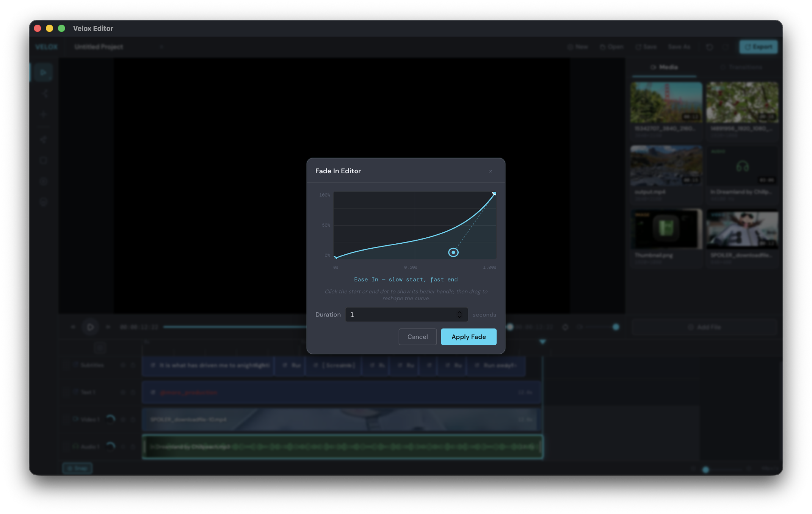
Task: Click the 'Velox Editor' window title
Action: 93,28
